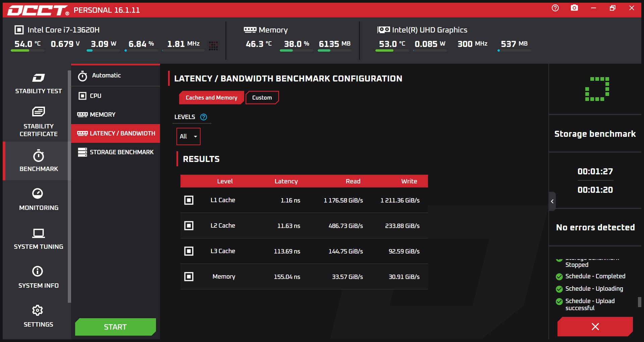Sort results by Latency column header
Image resolution: width=644 pixels, height=342 pixels.
[x=286, y=181]
